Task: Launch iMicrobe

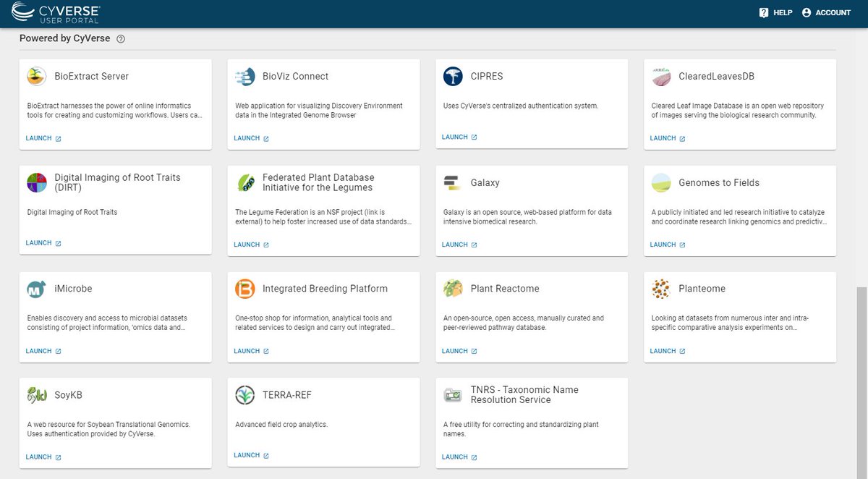Action: pos(43,351)
